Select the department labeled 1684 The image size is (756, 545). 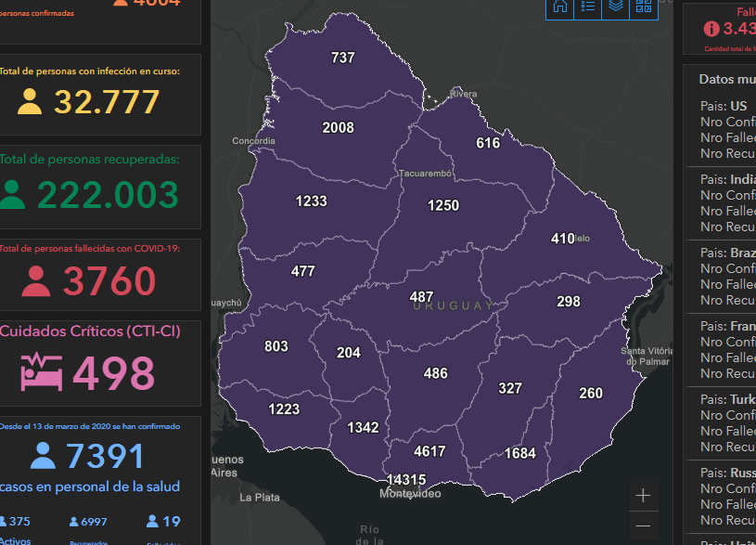click(x=519, y=453)
